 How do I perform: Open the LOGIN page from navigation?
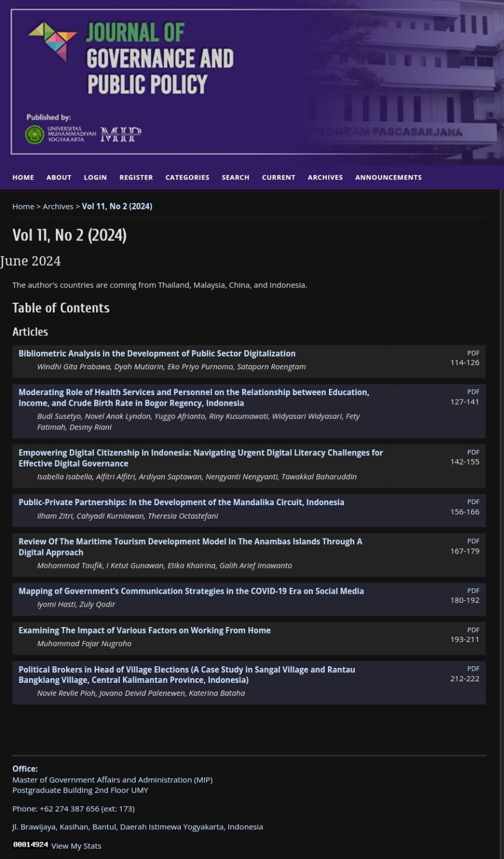96,177
